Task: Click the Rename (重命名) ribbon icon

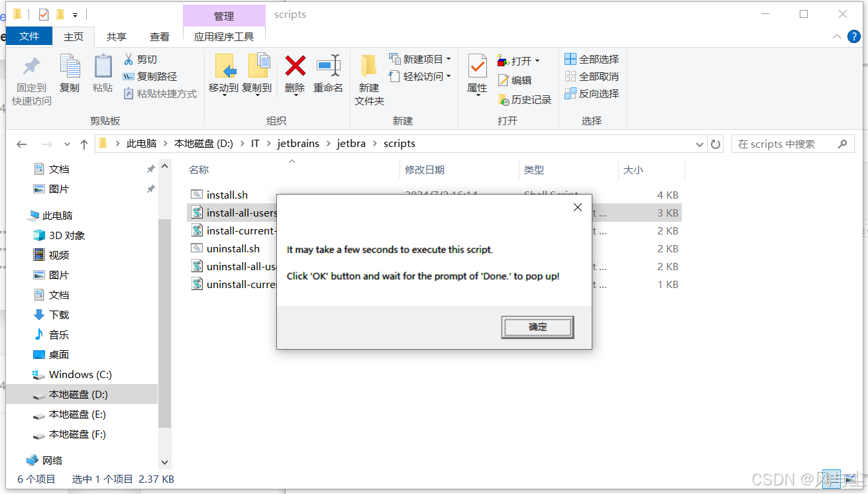Action: [328, 66]
